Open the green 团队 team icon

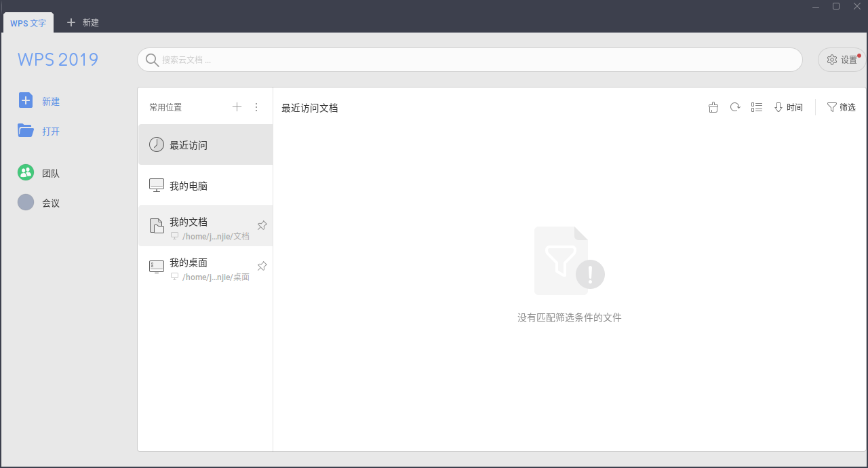(26, 172)
